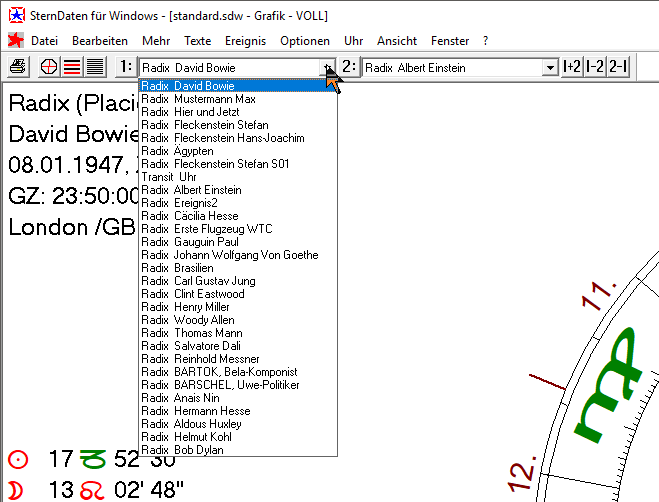Choose 'Radix Brasilien' from list

coord(238,268)
